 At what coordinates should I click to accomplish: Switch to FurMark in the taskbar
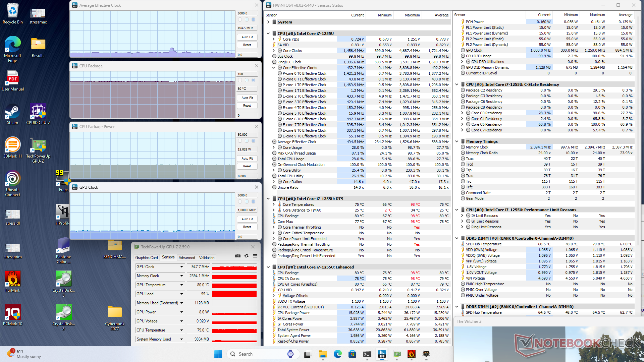point(411,354)
